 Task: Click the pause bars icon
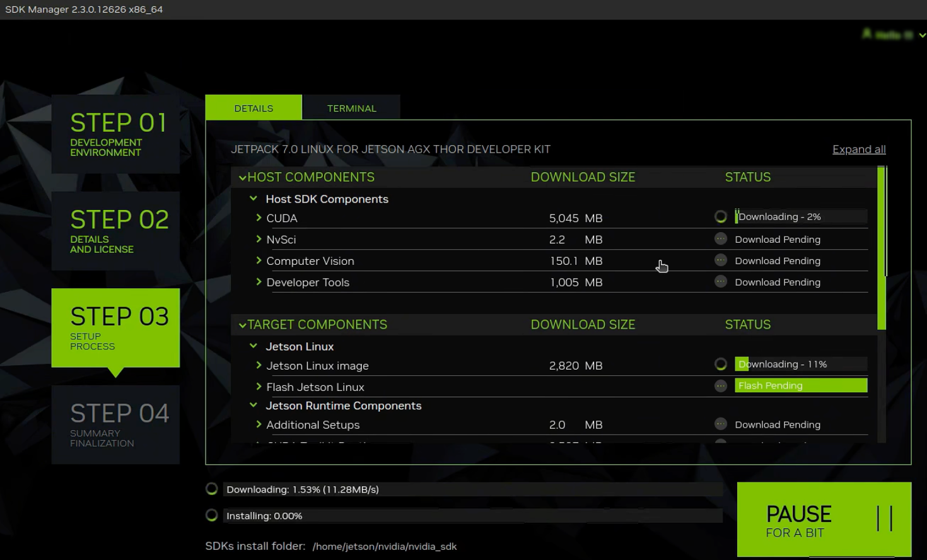[x=884, y=518]
